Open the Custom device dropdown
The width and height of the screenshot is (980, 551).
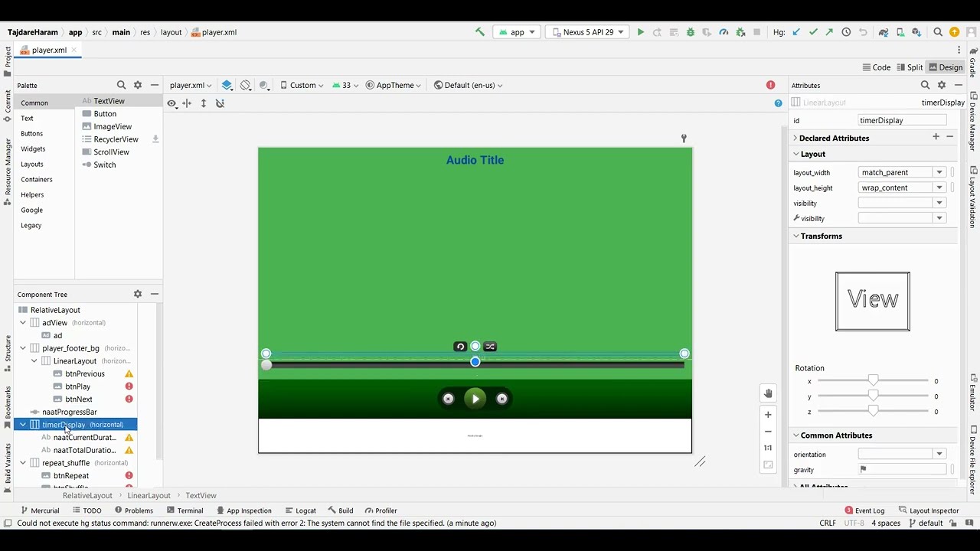302,85
